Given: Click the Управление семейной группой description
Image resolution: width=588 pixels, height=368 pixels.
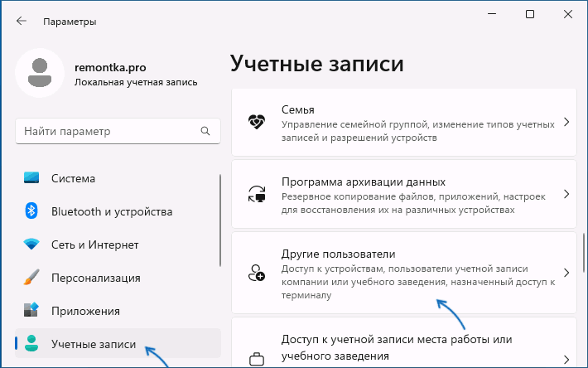Looking at the screenshot, I should 417,131.
